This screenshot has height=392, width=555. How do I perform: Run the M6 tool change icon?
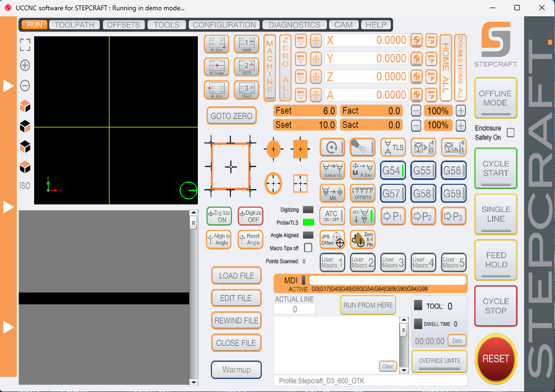tap(332, 194)
